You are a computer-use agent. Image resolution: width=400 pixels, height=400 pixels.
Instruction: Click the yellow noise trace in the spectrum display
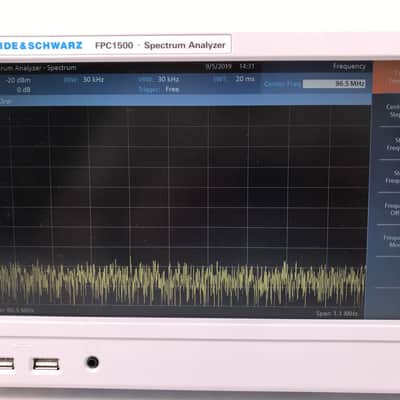[182, 282]
